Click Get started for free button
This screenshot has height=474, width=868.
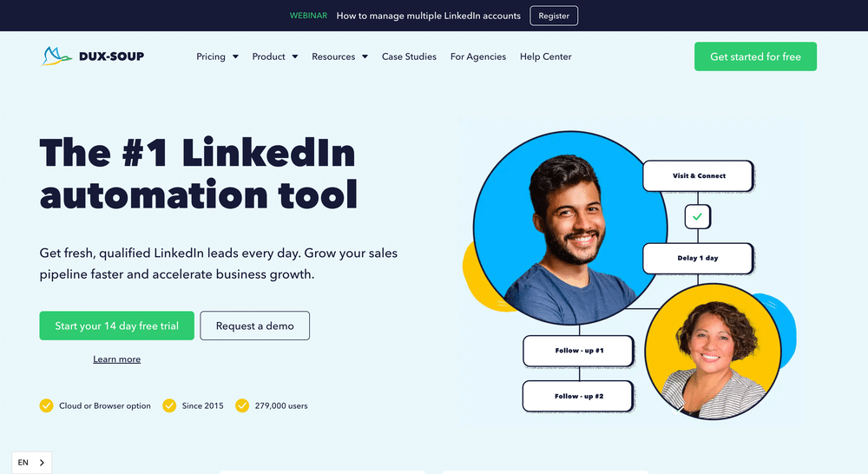click(x=756, y=56)
